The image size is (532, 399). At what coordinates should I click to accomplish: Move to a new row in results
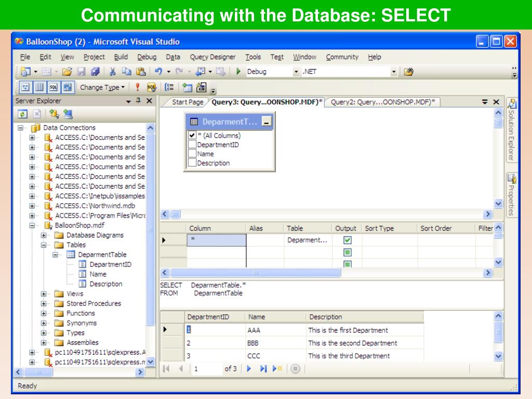point(277,368)
